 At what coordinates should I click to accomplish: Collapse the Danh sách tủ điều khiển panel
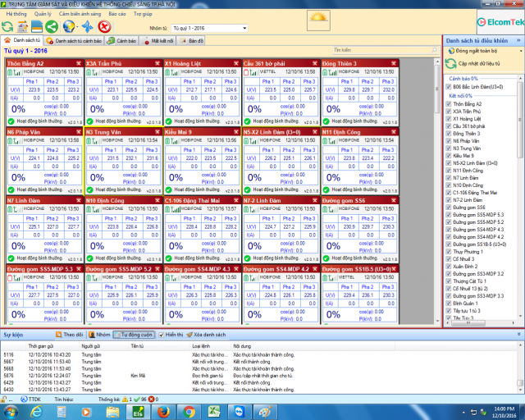[518, 39]
